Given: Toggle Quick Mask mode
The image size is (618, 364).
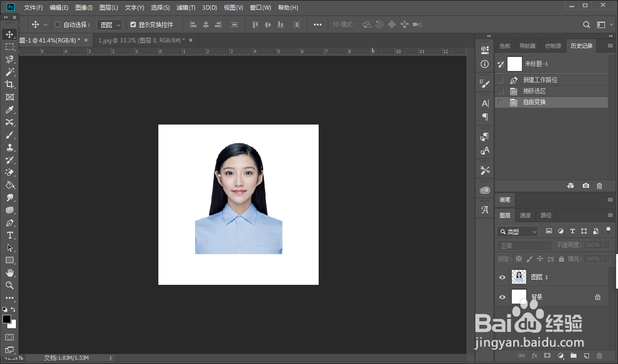Looking at the screenshot, I should [10, 337].
